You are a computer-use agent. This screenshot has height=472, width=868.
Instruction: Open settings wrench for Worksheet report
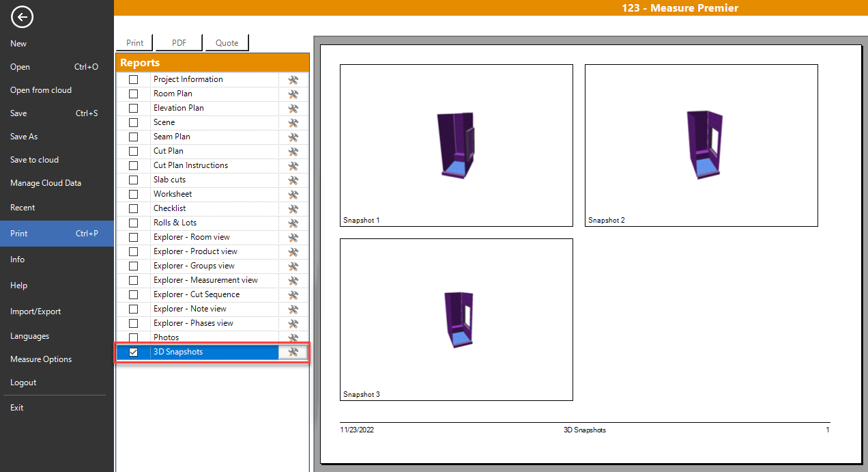tap(293, 194)
